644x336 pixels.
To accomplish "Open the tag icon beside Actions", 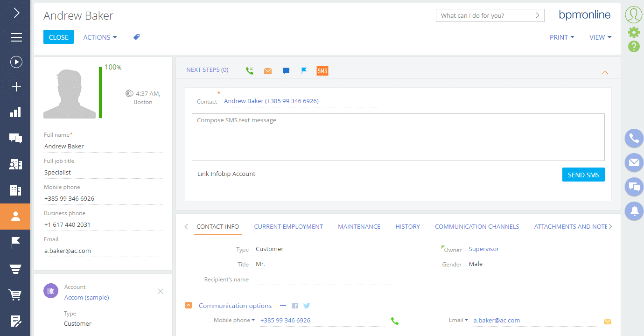I will [137, 37].
